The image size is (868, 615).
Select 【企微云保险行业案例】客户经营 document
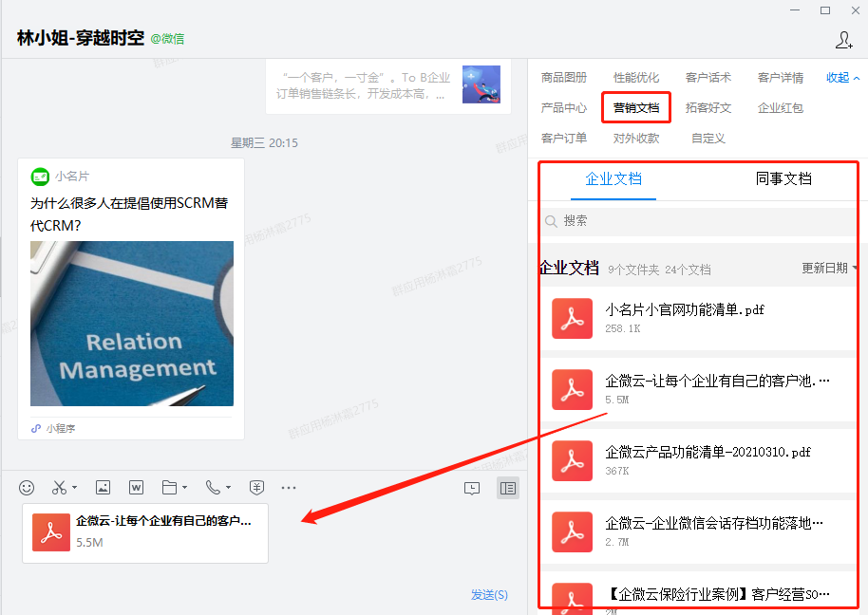tap(718, 594)
